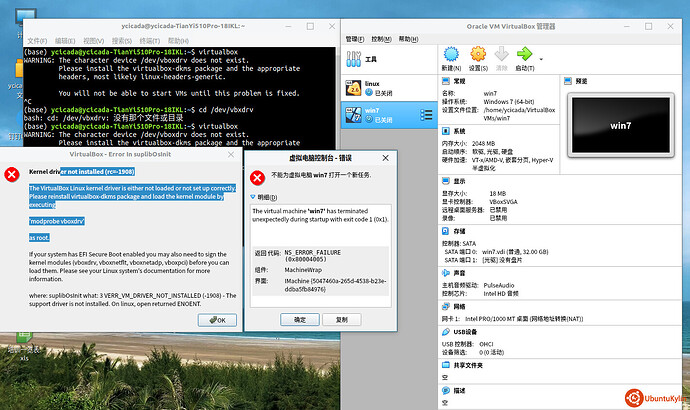Open VM Settings (设置) from toolbar

(476, 55)
